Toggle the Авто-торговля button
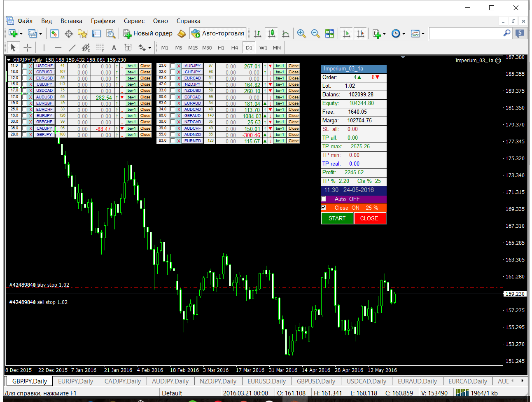Image resolution: width=532 pixels, height=402 pixels. [x=218, y=34]
